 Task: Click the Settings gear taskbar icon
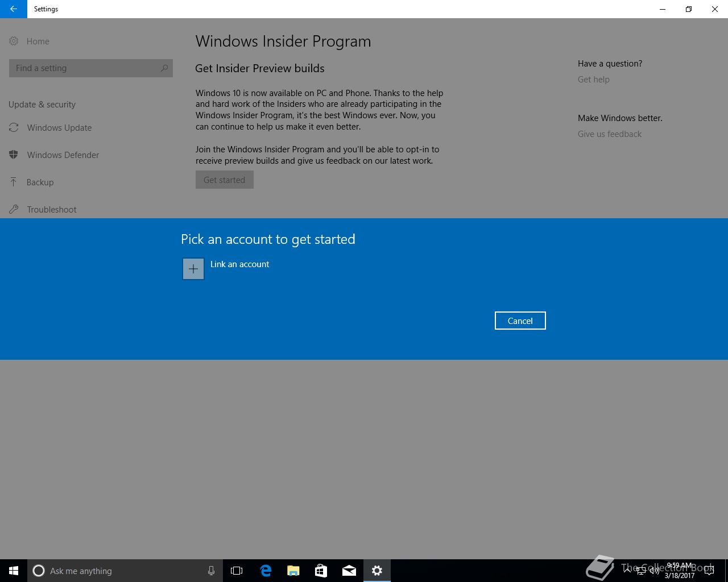click(x=377, y=571)
